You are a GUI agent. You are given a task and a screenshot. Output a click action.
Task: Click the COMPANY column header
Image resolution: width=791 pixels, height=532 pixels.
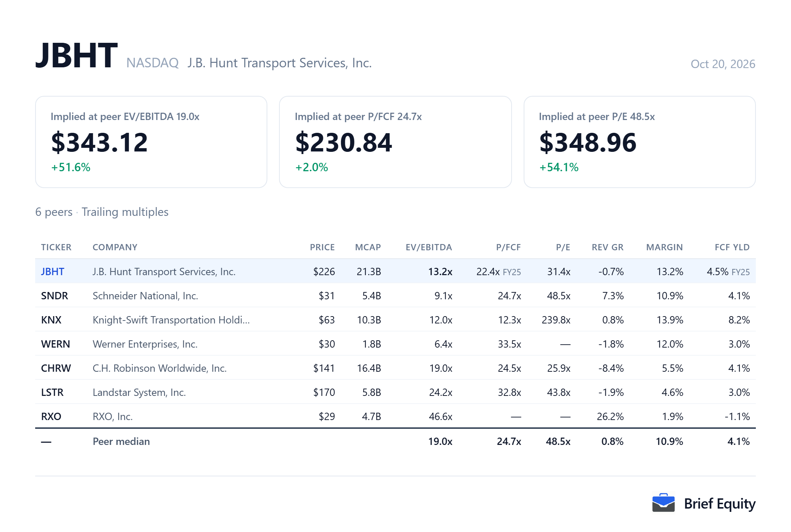[x=115, y=247]
